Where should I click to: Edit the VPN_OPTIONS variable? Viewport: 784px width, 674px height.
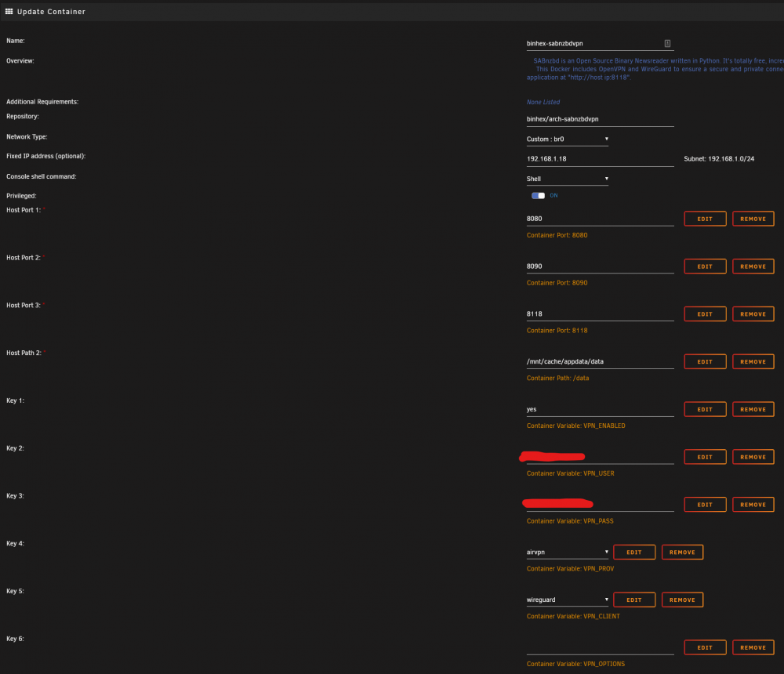pos(705,647)
